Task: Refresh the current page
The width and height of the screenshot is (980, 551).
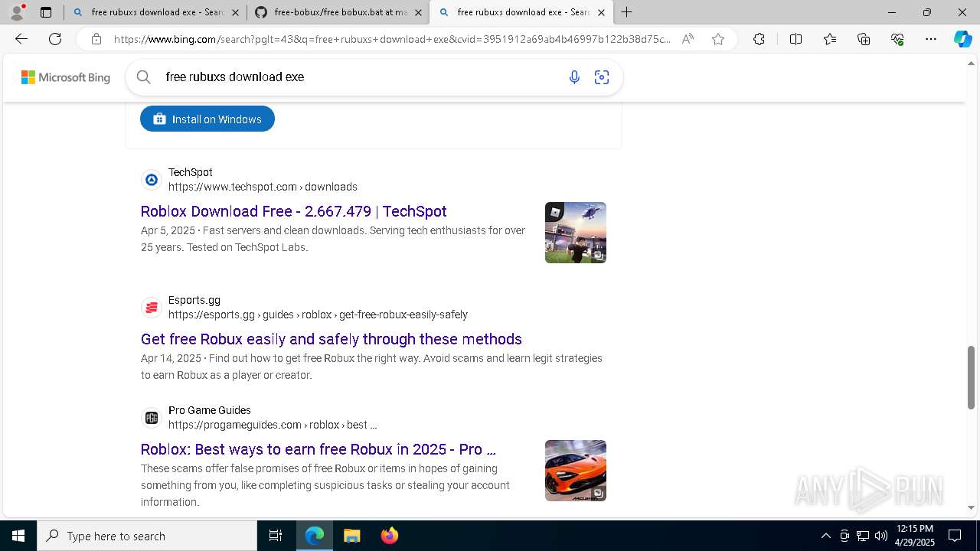Action: [x=55, y=39]
